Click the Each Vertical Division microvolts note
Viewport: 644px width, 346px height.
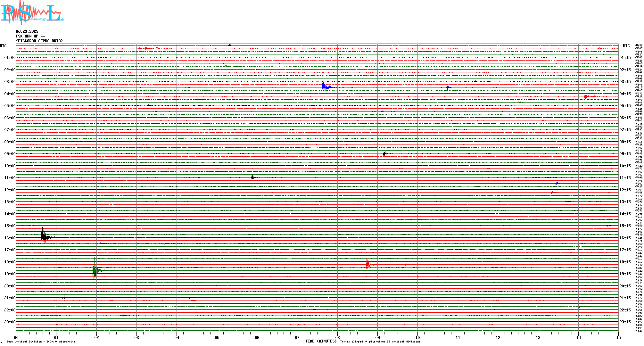point(41,342)
